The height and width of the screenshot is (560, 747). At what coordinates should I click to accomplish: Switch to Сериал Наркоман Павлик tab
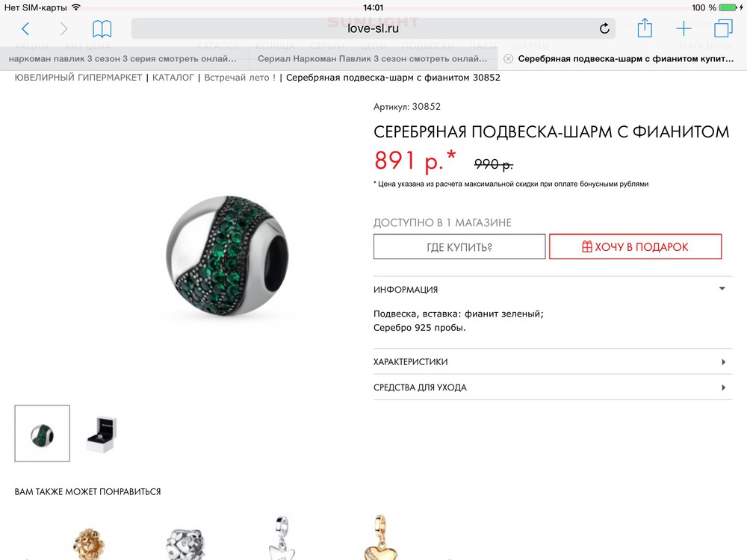click(x=373, y=58)
